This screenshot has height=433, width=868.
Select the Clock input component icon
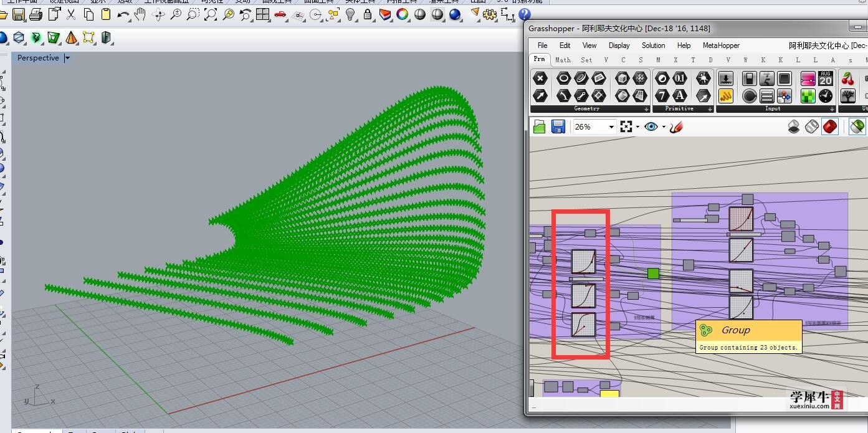tap(826, 96)
